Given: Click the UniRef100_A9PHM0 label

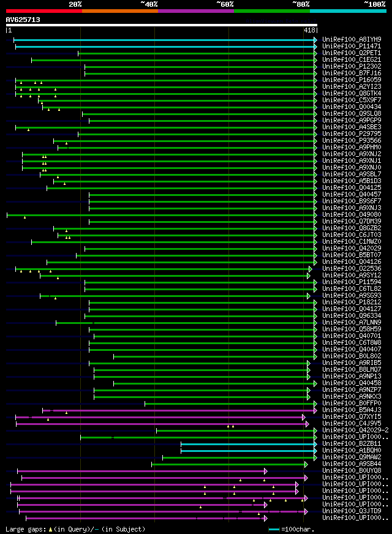Looking at the screenshot, I should click(x=352, y=148).
